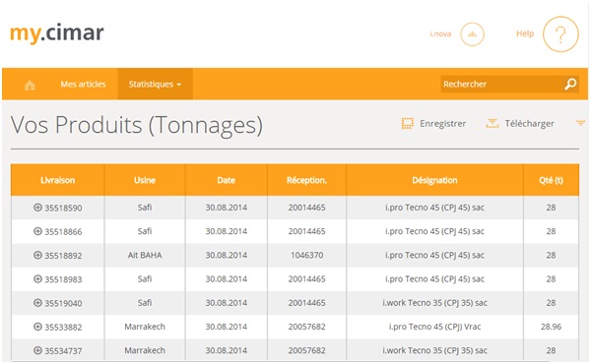The width and height of the screenshot is (591, 364).
Task: Sort by the Livraison column header
Action: 58,180
